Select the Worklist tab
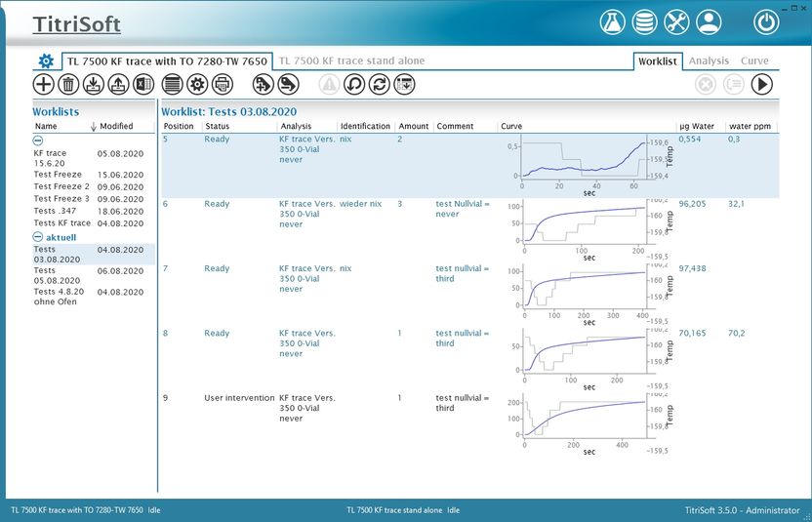Screen dimensions: 812x522 point(658,61)
